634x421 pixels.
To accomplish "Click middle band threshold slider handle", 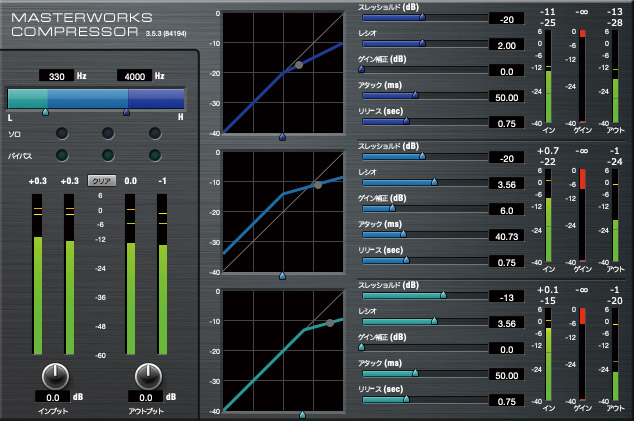I will tap(423, 156).
